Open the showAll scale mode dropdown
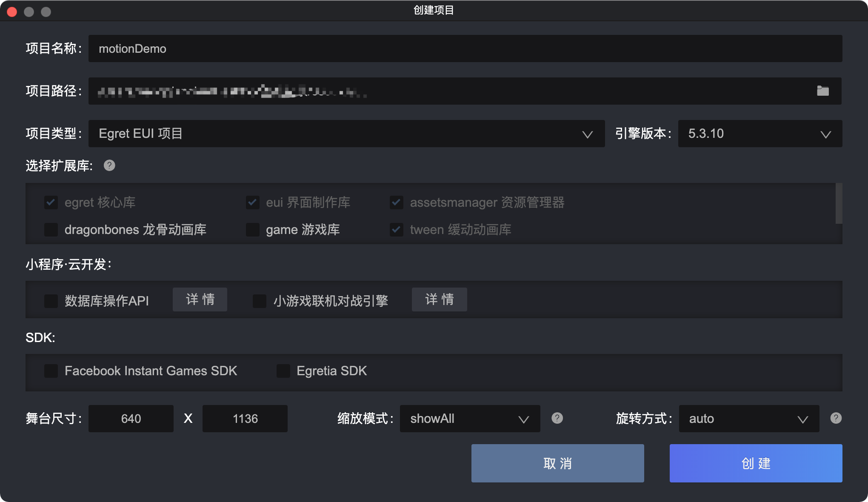Viewport: 868px width, 502px height. [x=470, y=419]
